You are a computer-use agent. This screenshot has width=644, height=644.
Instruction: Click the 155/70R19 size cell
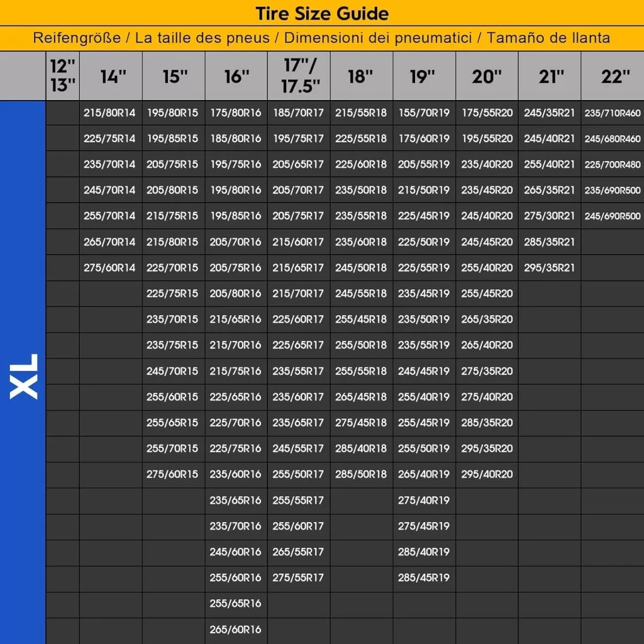424,113
